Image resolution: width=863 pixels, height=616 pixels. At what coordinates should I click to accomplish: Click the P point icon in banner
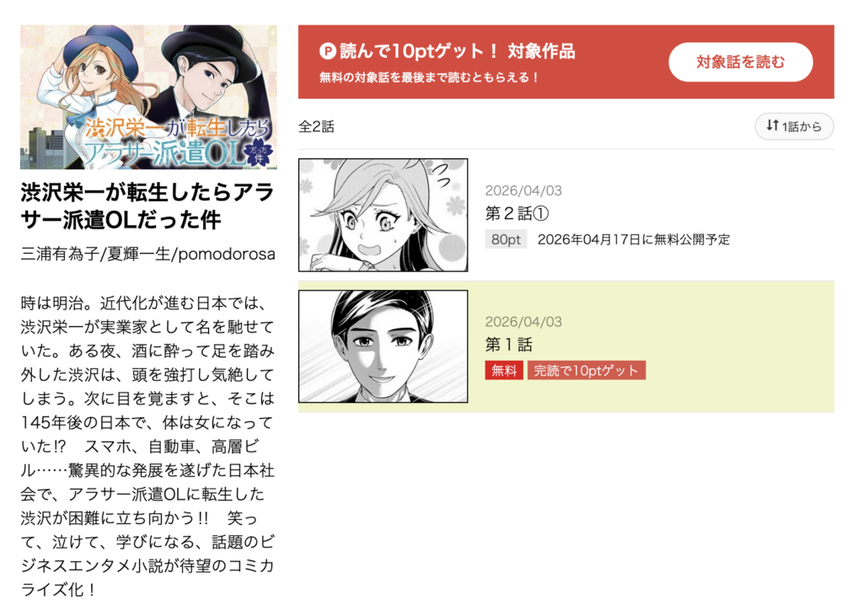[328, 51]
